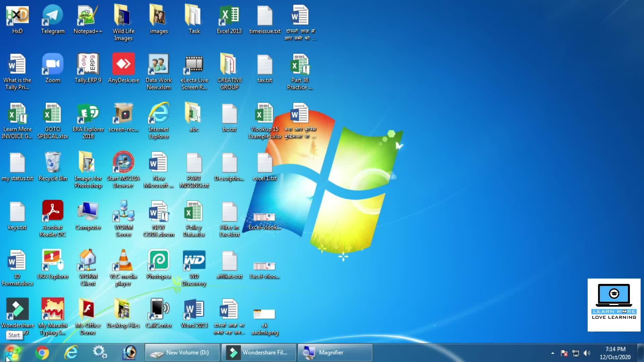The width and height of the screenshot is (644, 362).
Task: Select the WD Discovery icon
Action: 194,268
